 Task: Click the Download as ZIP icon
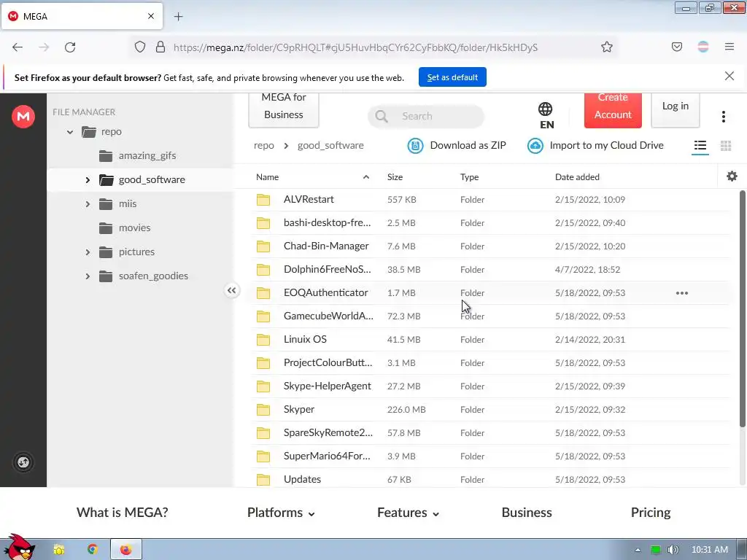pyautogui.click(x=415, y=146)
